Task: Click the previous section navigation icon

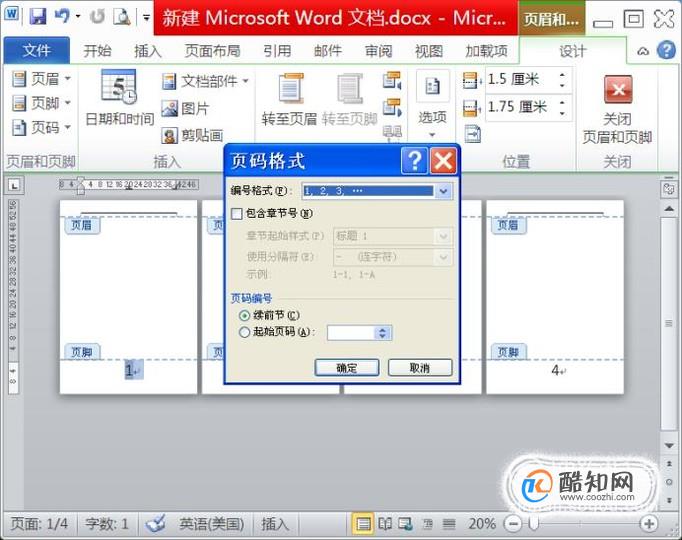Action: click(x=392, y=81)
